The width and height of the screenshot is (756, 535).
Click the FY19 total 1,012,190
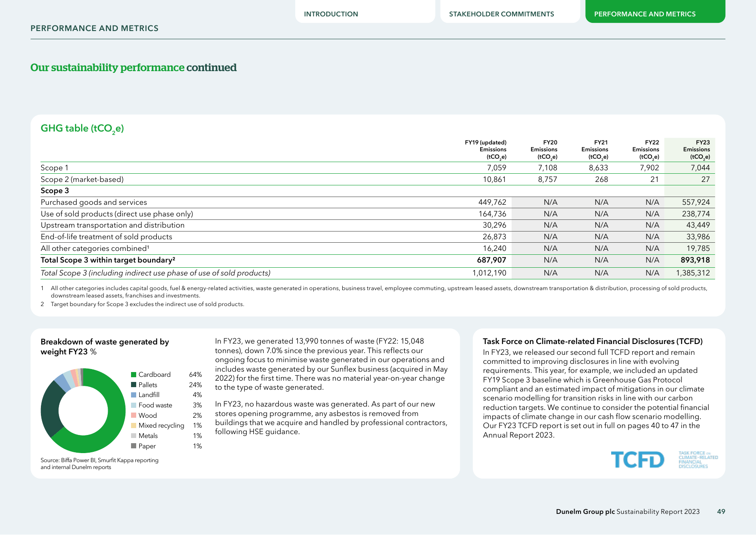click(489, 273)
